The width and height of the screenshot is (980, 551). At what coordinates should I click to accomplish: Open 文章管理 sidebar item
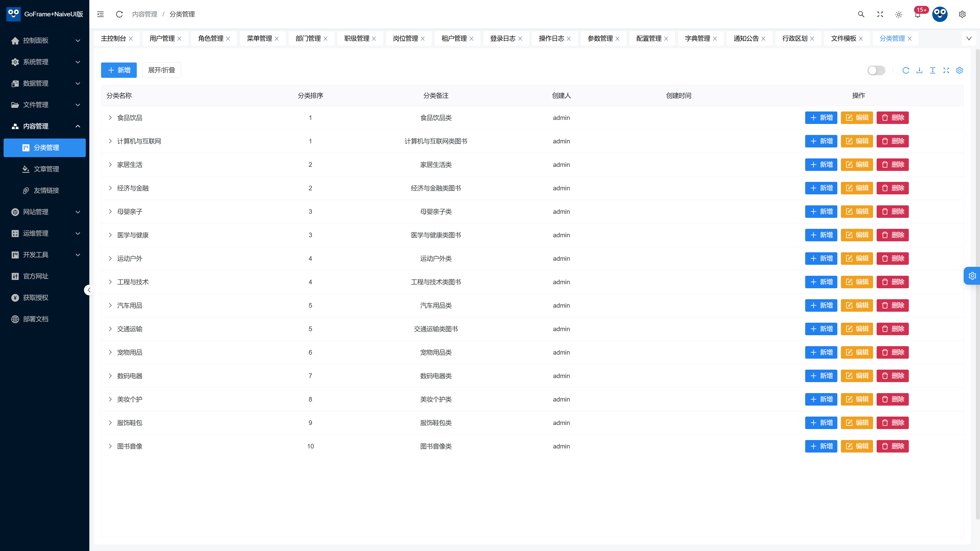(x=45, y=169)
